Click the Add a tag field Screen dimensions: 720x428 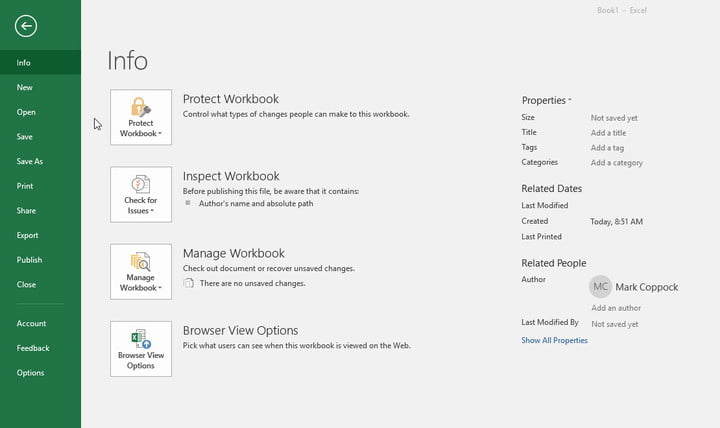coord(607,148)
